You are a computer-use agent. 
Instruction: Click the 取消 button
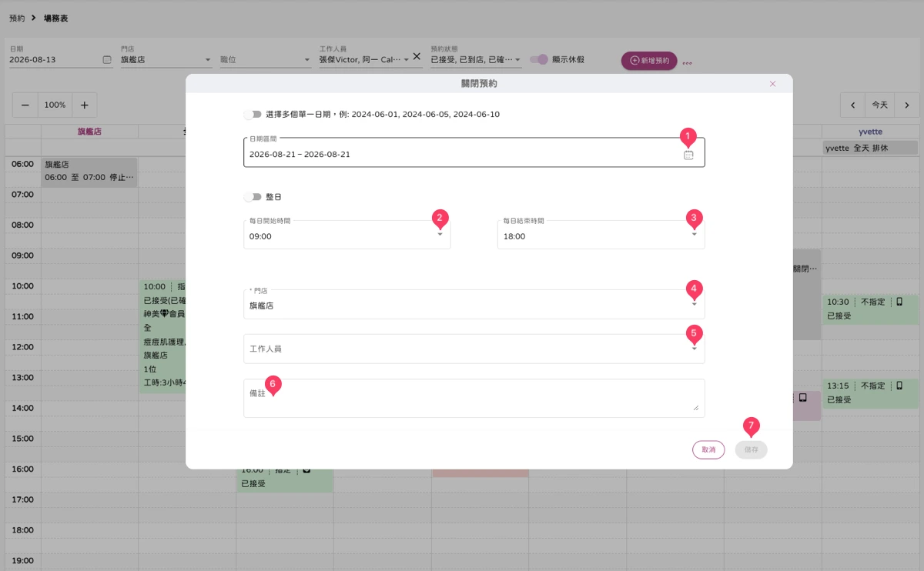[x=708, y=449]
